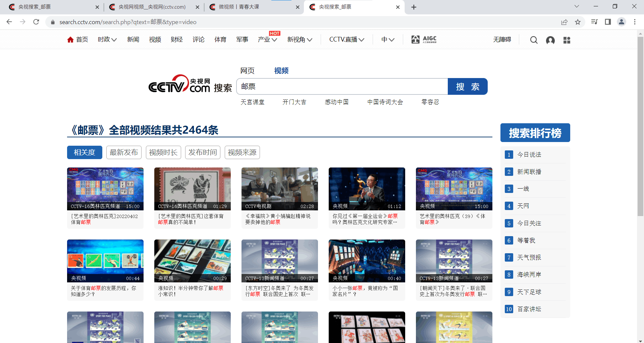Open a new browser tab with plus icon
644x343 pixels.
pos(414,7)
